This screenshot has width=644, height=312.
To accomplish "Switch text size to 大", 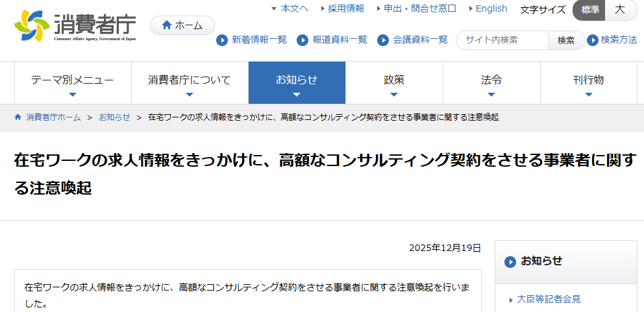I will pyautogui.click(x=620, y=10).
